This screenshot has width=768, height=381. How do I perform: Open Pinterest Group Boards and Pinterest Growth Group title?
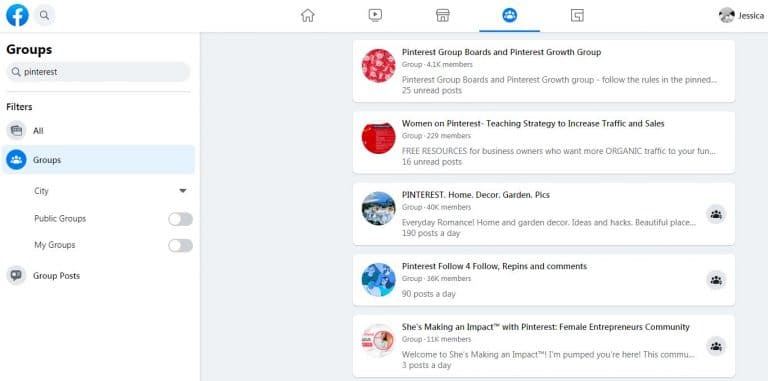[x=502, y=52]
